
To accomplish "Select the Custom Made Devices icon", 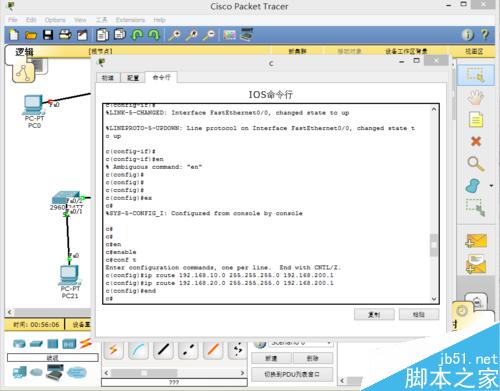I will coord(54,372).
